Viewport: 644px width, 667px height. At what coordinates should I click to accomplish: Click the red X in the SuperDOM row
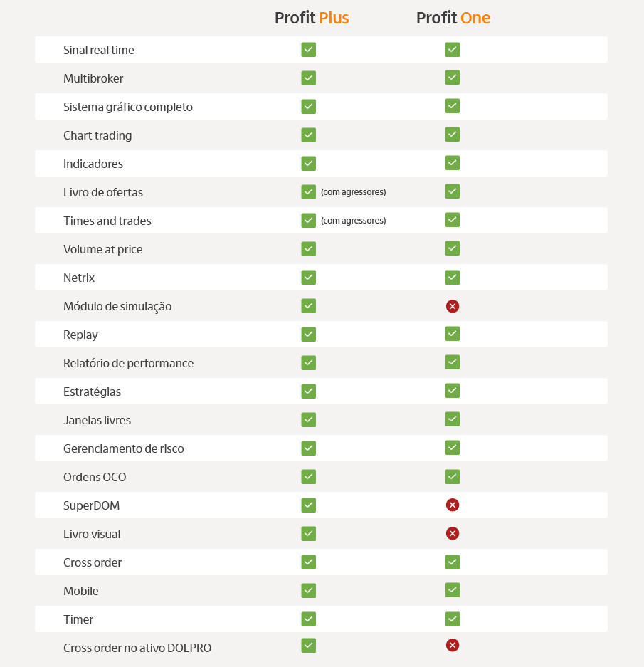tap(452, 505)
